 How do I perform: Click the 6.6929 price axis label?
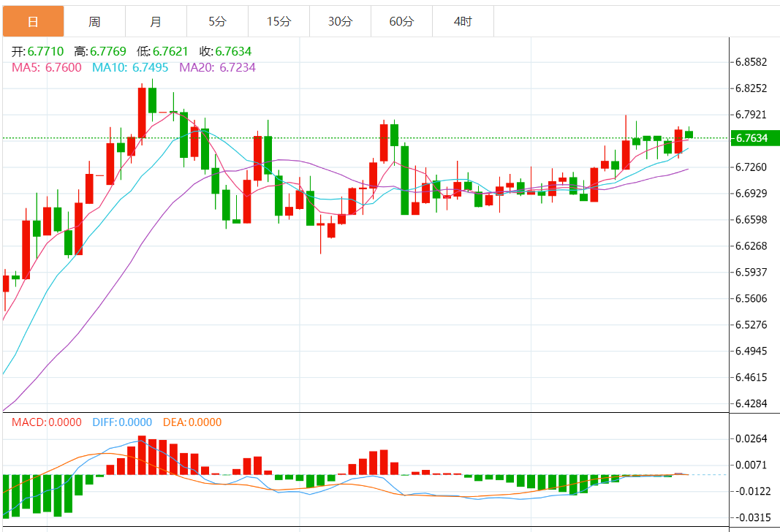(x=751, y=194)
